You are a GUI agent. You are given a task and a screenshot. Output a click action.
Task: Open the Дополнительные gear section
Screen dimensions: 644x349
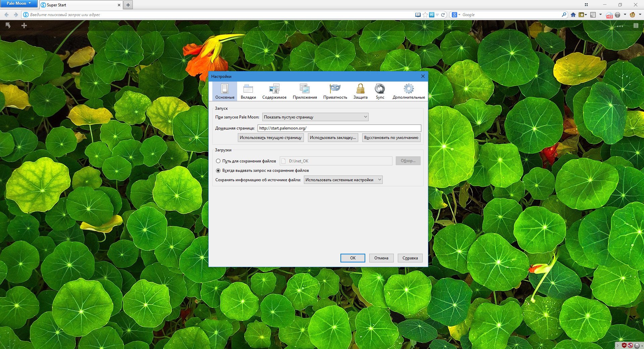(x=409, y=91)
